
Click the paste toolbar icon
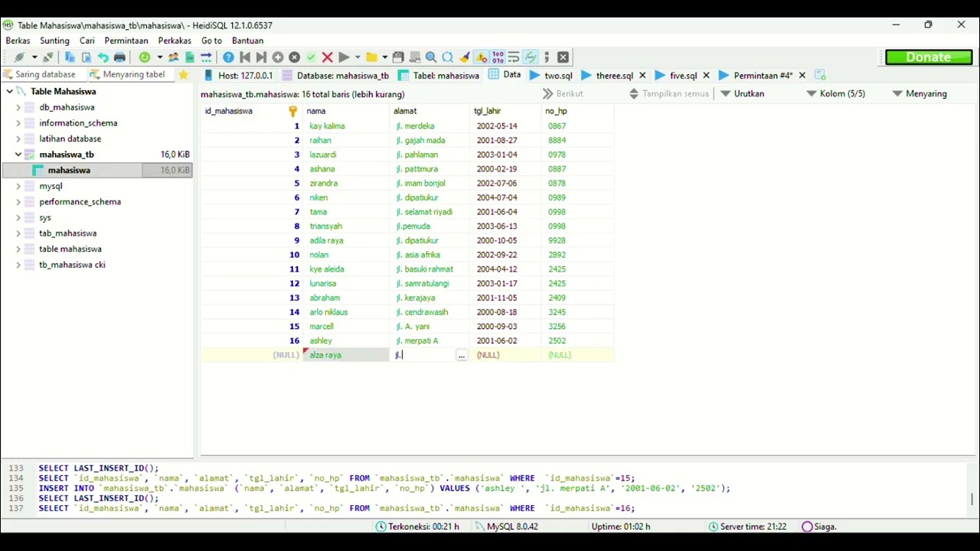tap(86, 57)
